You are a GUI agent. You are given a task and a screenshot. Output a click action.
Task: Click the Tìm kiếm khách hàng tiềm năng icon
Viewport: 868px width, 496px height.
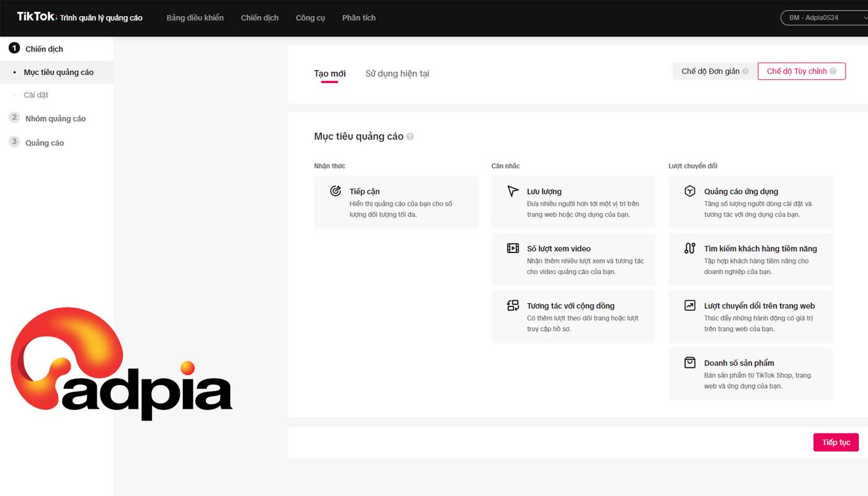(x=690, y=248)
